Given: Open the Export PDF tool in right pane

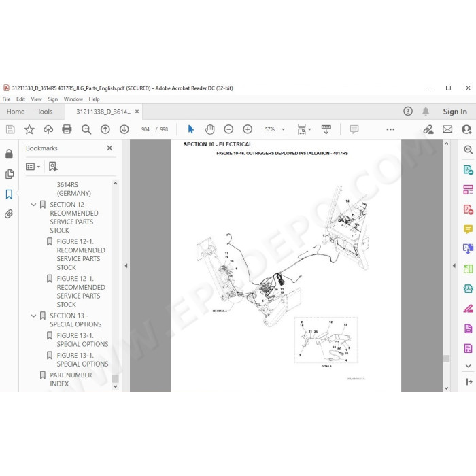Looking at the screenshot, I should (468, 169).
